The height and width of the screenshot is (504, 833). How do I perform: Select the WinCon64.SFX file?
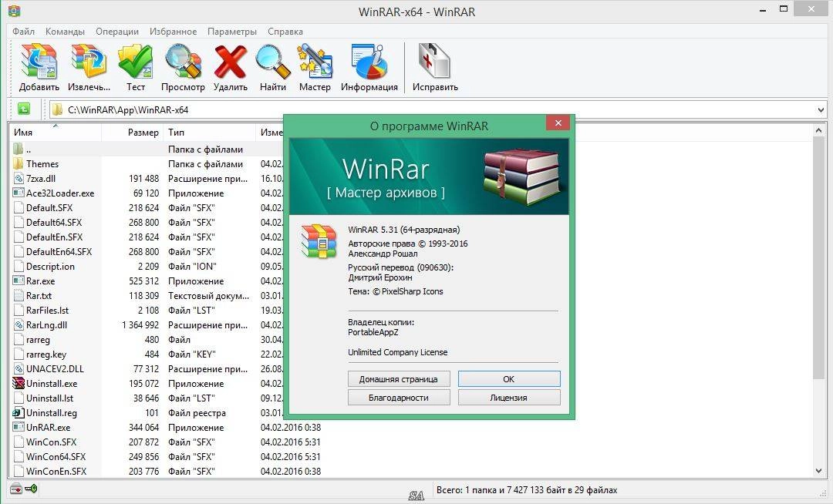pos(56,456)
